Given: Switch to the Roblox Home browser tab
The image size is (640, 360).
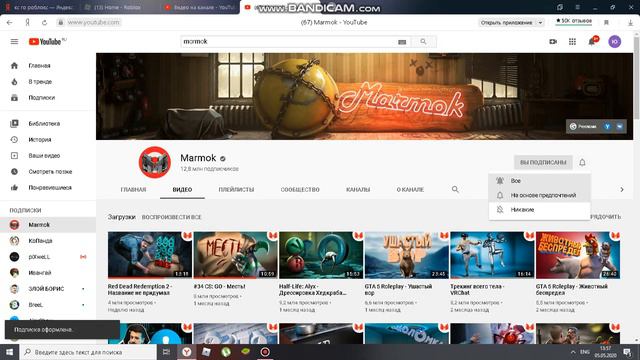Looking at the screenshot, I should click(117, 7).
